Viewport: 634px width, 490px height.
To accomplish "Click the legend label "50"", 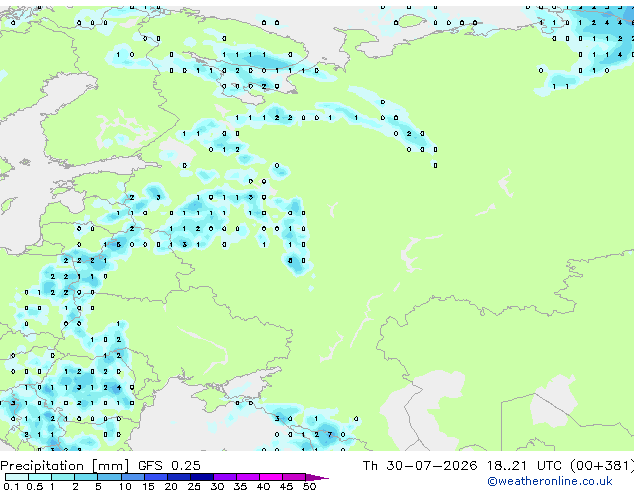I will point(309,486).
